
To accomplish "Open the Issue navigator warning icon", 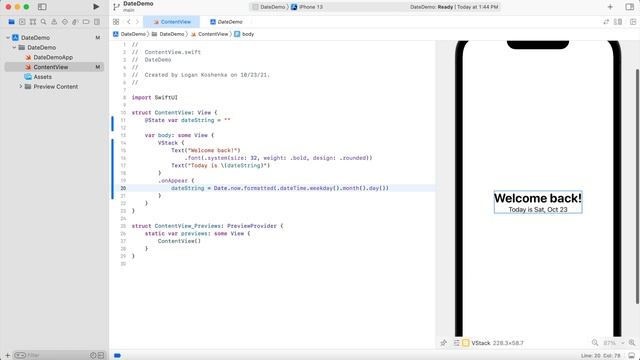I will pos(54,22).
